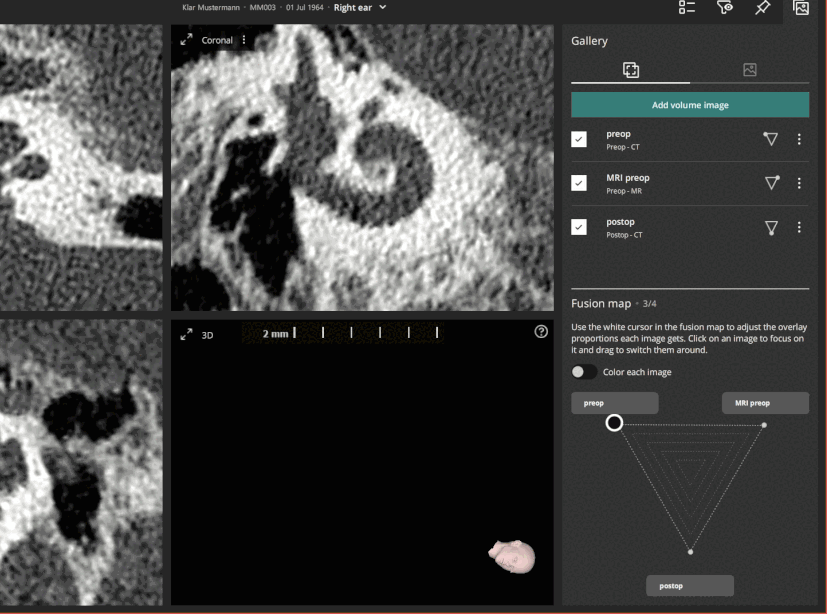
Task: Switch to the volume images gallery tab
Action: pos(631,70)
